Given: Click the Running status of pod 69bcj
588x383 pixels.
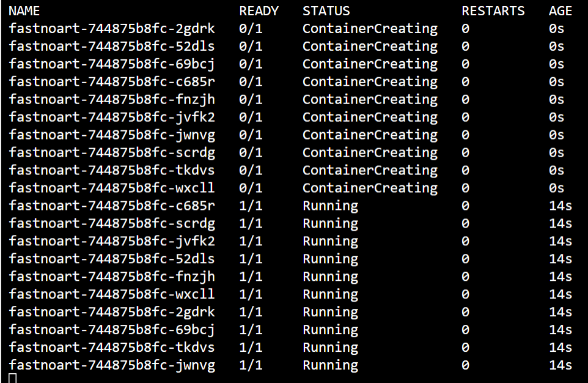Looking at the screenshot, I should (x=331, y=330).
